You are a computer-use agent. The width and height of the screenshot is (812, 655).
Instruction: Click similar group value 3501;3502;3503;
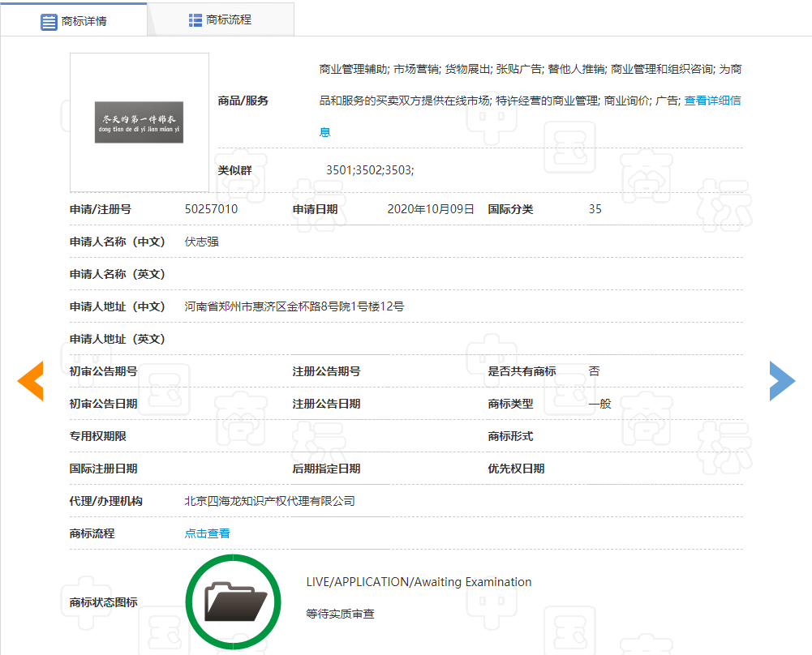coord(370,170)
